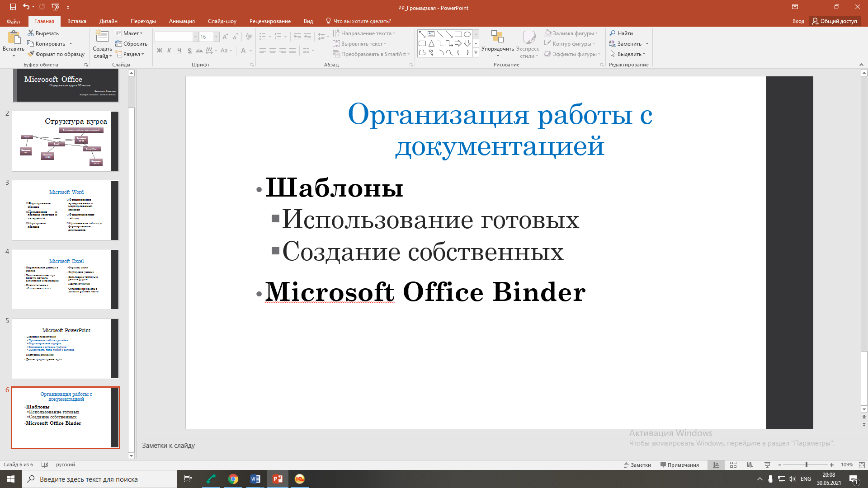Click Arrange (Упорядочить) button
This screenshot has height=488, width=868.
(497, 44)
